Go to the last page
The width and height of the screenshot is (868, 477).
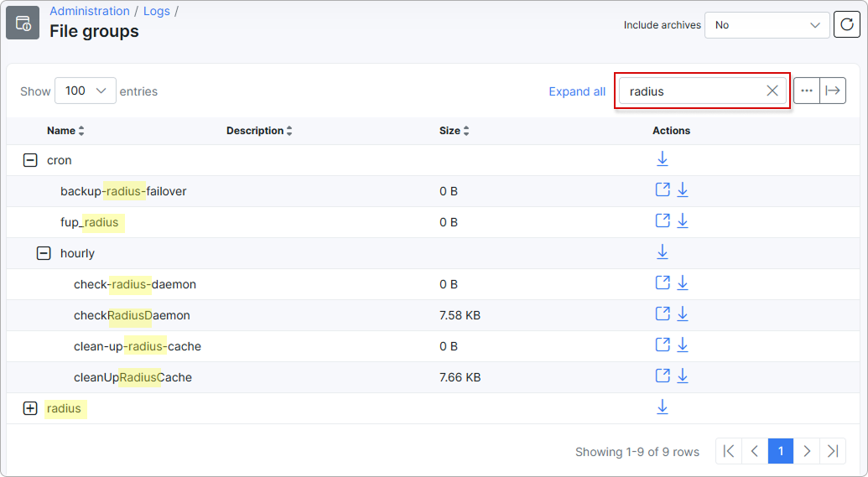833,451
